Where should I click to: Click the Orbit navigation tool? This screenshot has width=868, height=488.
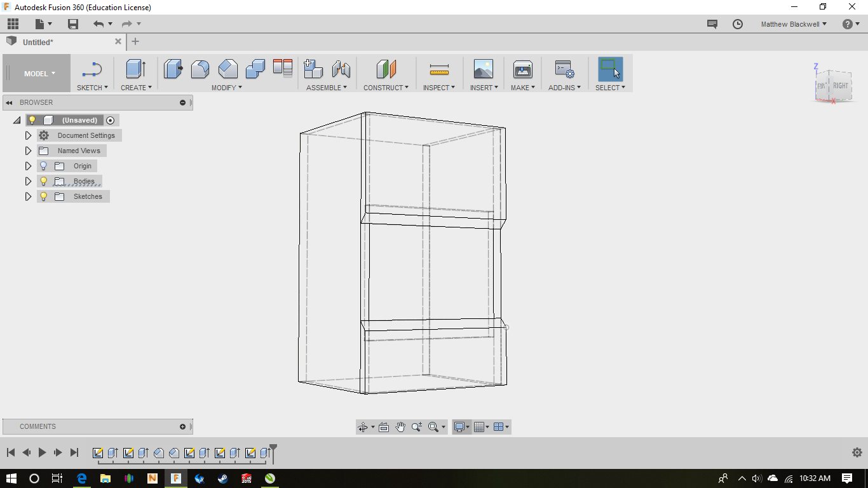click(x=363, y=427)
